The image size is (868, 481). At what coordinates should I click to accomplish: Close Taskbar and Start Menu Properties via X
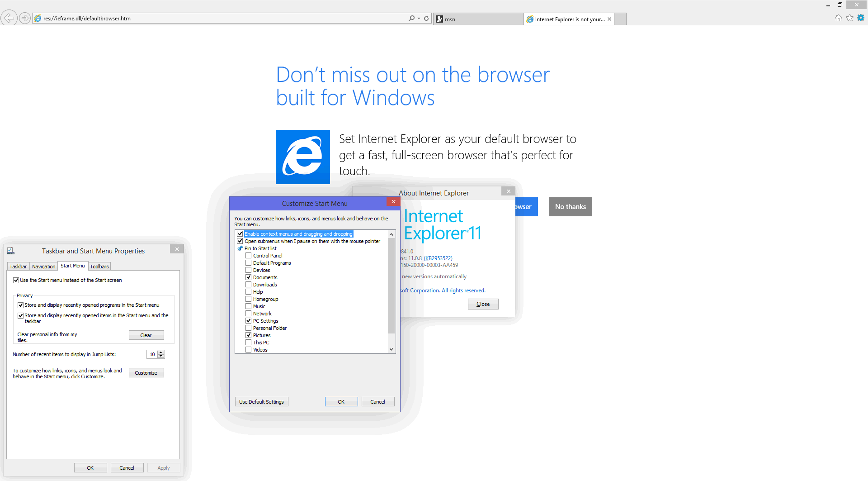click(177, 249)
